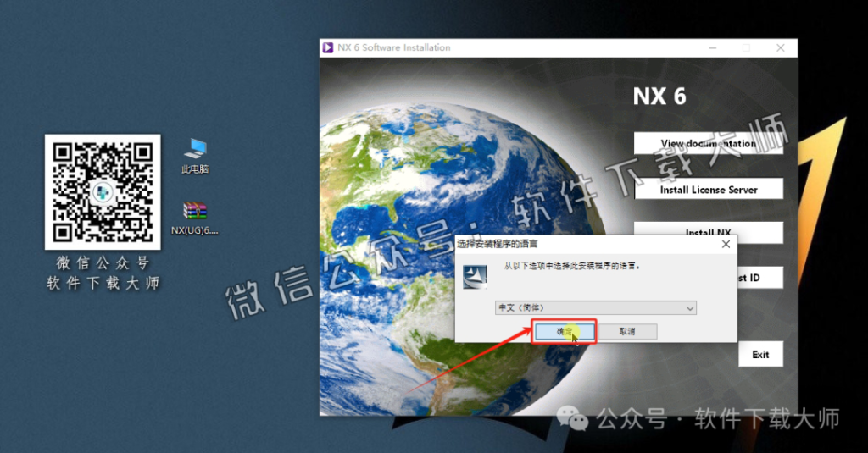The width and height of the screenshot is (868, 453).
Task: Click Exit in the NX 6 installer
Action: click(x=760, y=355)
